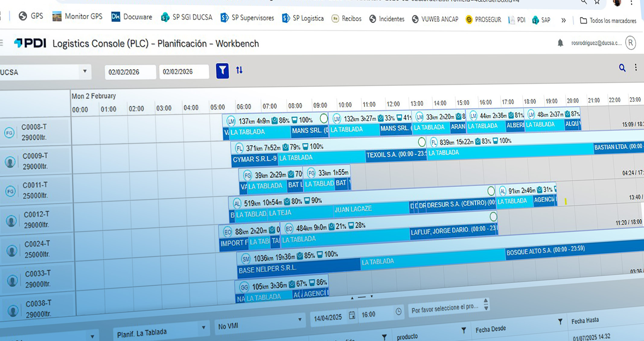
Task: Open the SP Logistica bookmark
Action: (x=303, y=18)
